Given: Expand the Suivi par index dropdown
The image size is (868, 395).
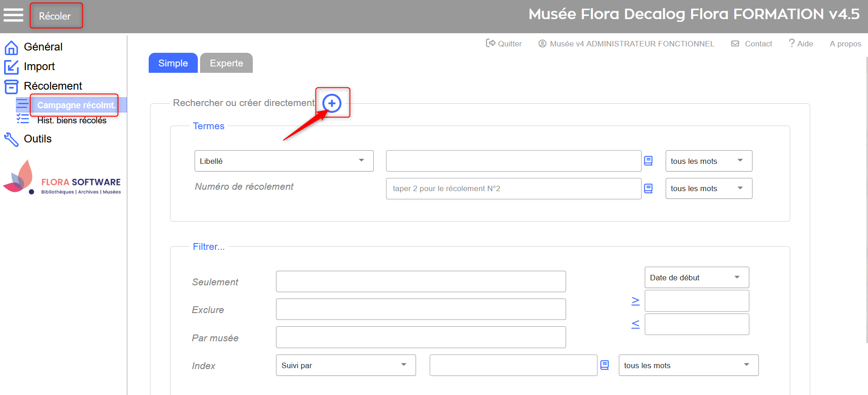Looking at the screenshot, I should click(346, 365).
